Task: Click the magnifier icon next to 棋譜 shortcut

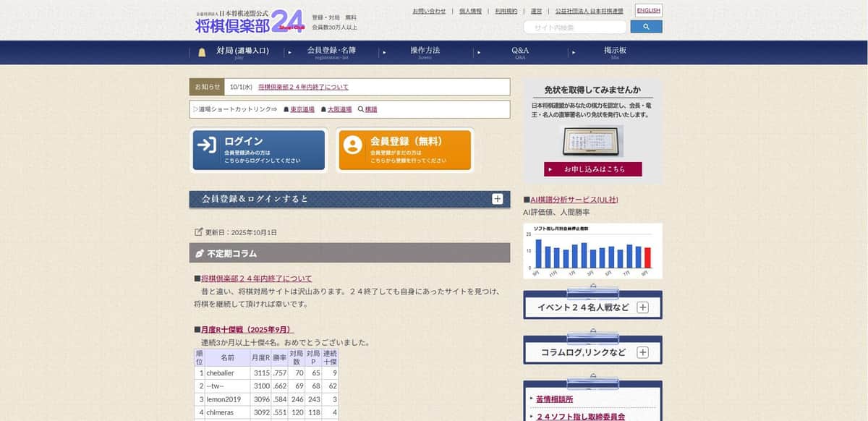Action: tap(360, 109)
